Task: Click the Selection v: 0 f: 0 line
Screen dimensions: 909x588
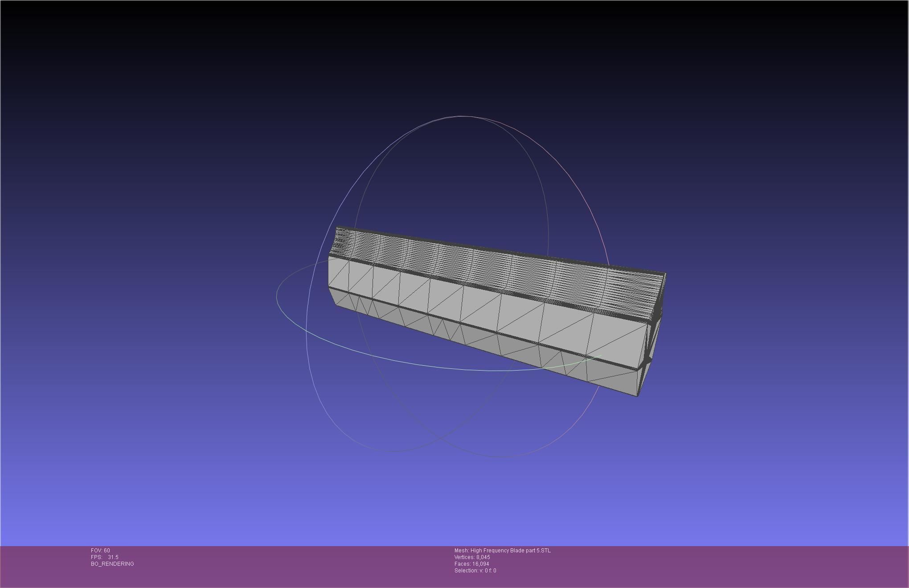Action: 475,571
